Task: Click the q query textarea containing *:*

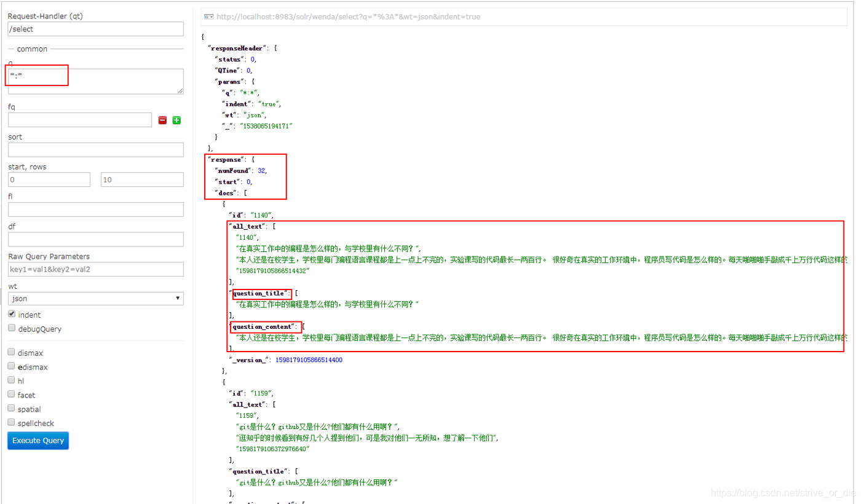Action: click(x=96, y=81)
